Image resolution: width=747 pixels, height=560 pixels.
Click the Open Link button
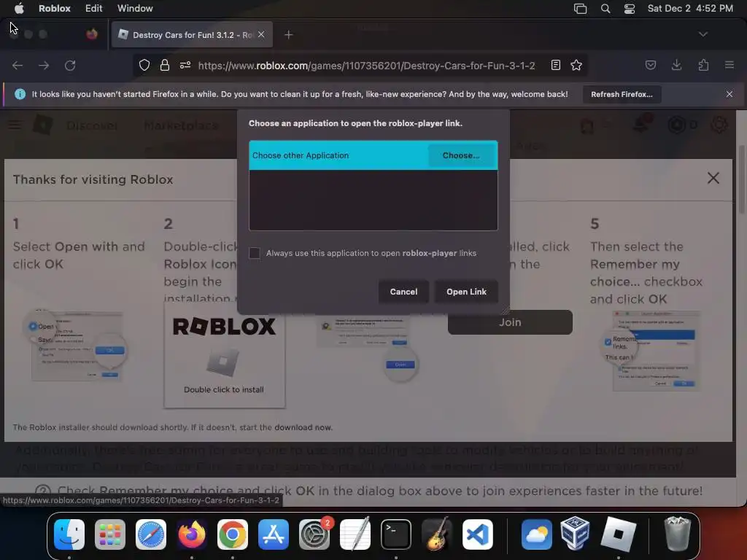(x=466, y=292)
